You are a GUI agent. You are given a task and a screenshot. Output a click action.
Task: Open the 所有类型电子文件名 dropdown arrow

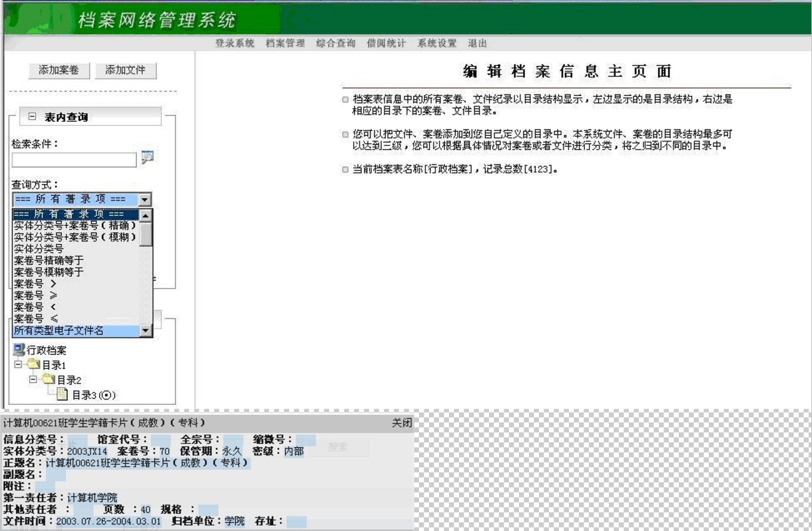146,330
